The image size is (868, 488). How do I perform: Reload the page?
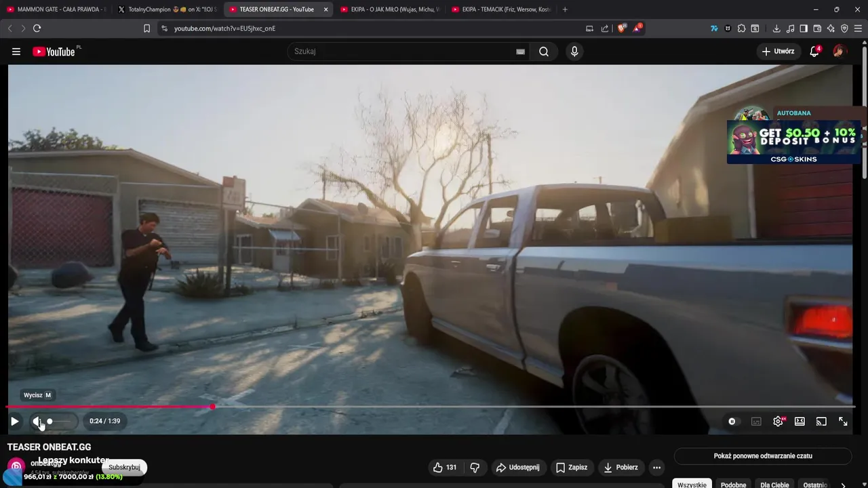37,28
